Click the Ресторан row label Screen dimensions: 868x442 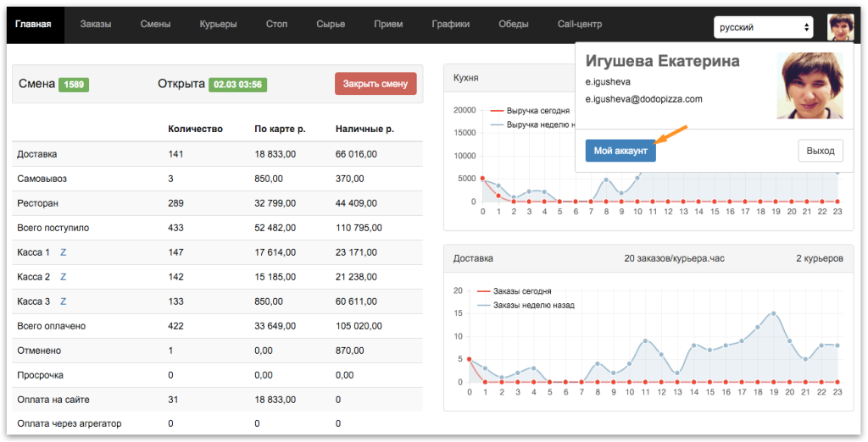(37, 203)
